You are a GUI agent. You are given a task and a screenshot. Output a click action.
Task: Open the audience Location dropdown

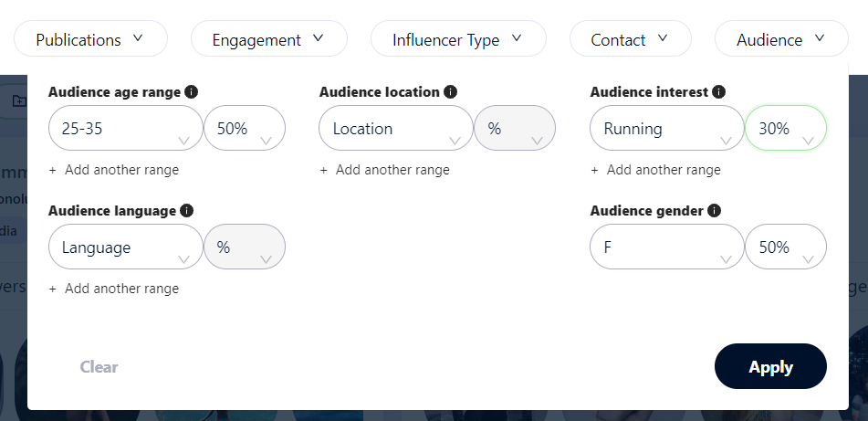pos(395,129)
